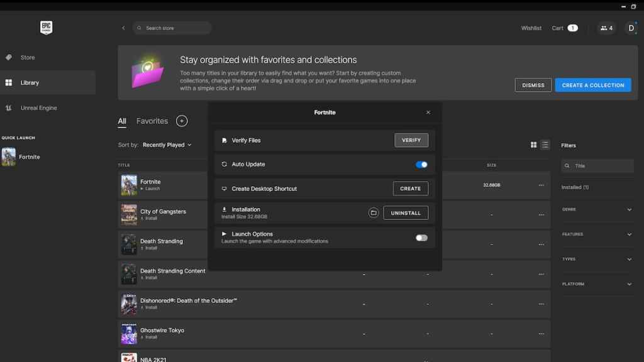Select Dishonored: Death of the Outsider title

click(189, 300)
